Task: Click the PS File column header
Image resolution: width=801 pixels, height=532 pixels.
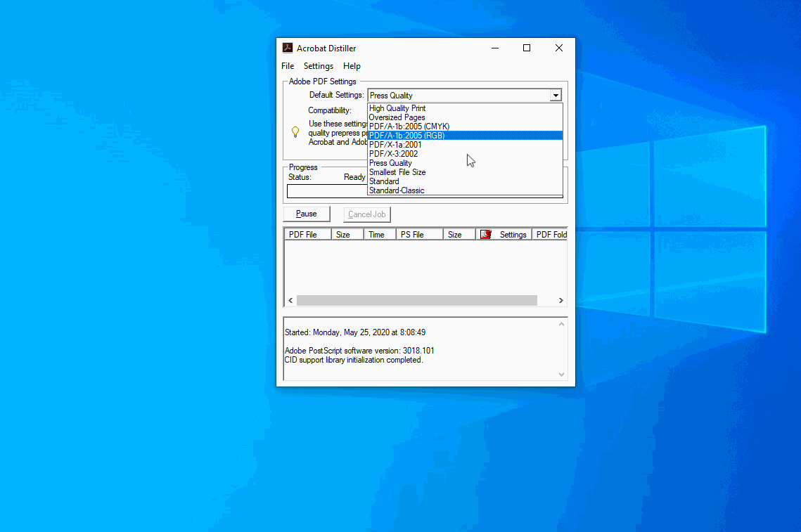Action: pyautogui.click(x=419, y=234)
